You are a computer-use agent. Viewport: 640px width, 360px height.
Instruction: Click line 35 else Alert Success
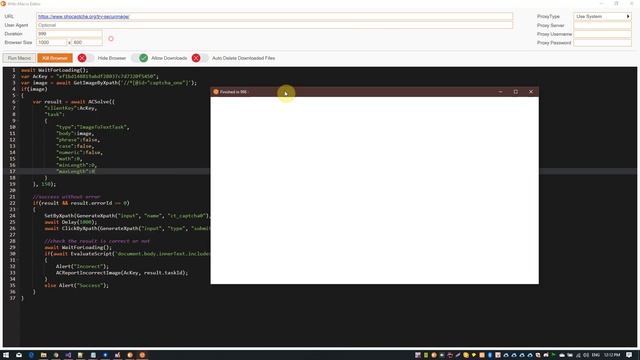pos(77,285)
